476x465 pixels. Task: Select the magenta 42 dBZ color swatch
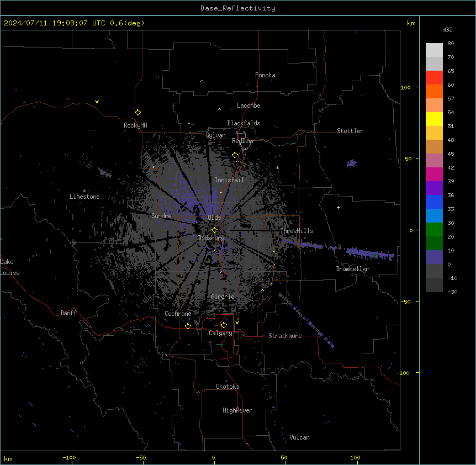pyautogui.click(x=434, y=174)
